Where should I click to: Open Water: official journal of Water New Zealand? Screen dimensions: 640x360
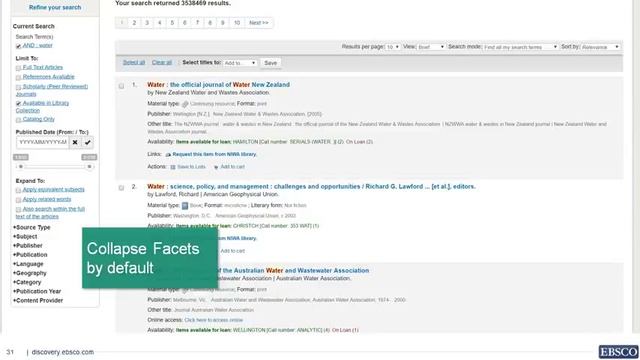tap(218, 85)
